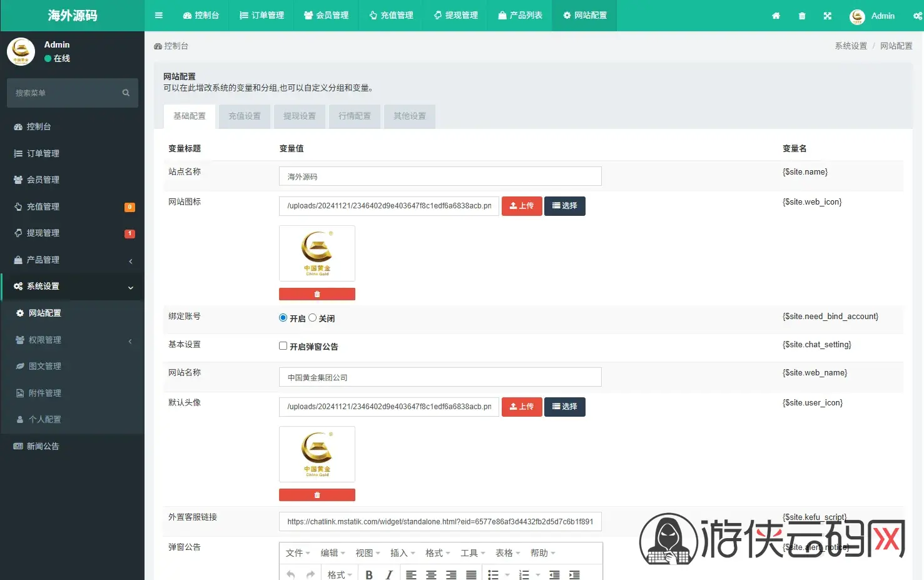Select the 关闭 radio for account binding
The image size is (924, 580).
(x=312, y=318)
